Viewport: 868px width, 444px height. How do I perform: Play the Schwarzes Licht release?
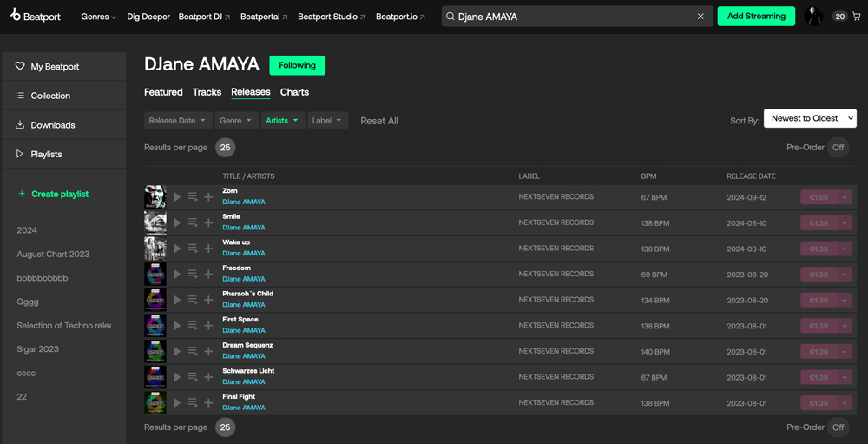(177, 377)
